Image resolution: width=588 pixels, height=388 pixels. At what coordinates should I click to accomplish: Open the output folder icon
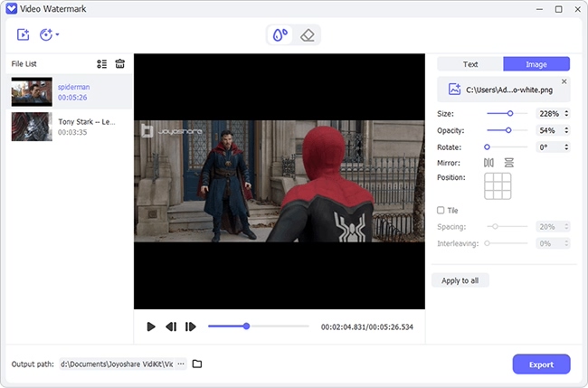197,364
